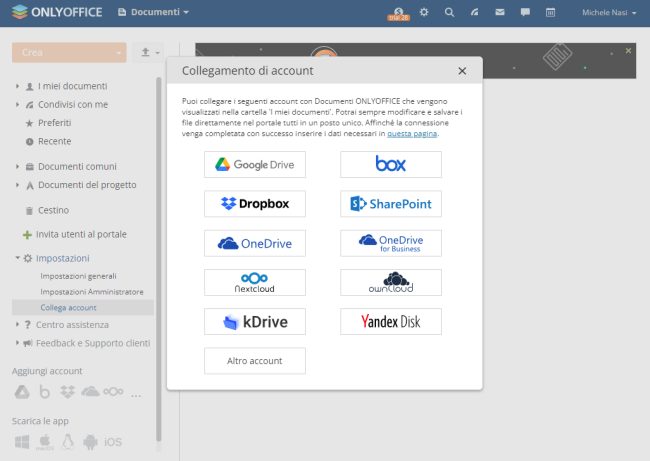Expand the 'I miei documenti' tree node
650x461 pixels.
pos(18,87)
